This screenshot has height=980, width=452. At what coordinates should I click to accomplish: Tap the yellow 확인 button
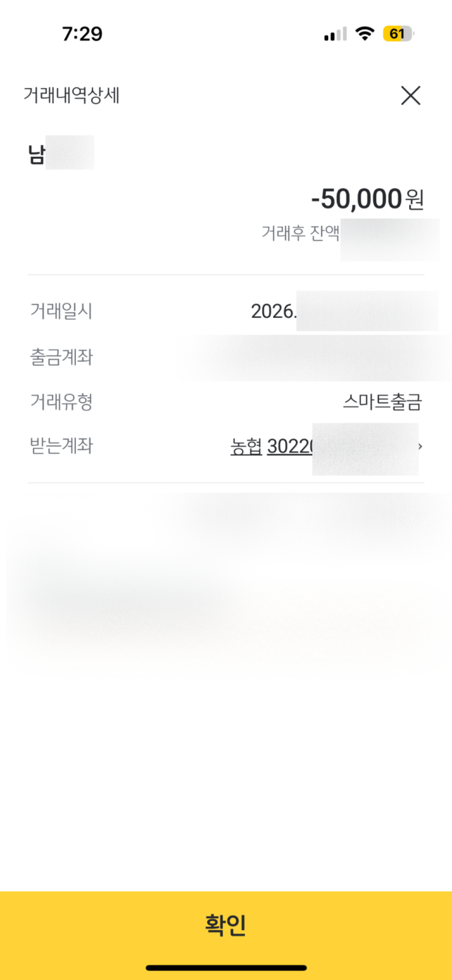click(226, 924)
